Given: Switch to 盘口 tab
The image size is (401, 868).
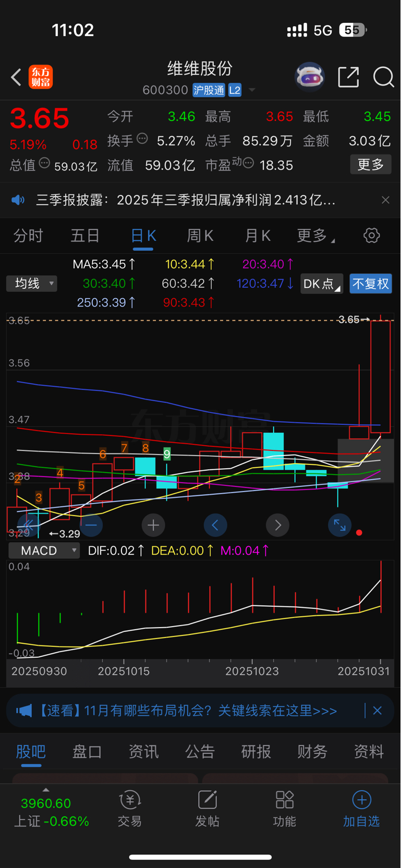Looking at the screenshot, I should pyautogui.click(x=87, y=752).
